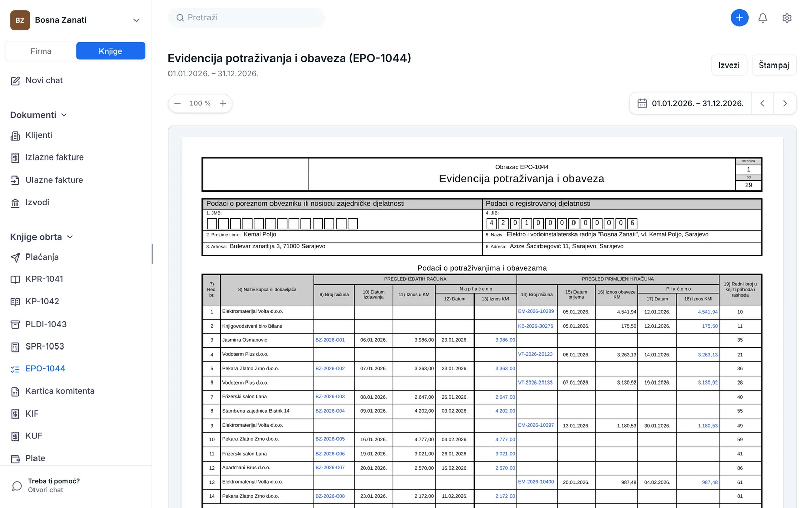Click the PLDI-1043 archive icon
Viewport: 812px width, 508px height.
15,324
